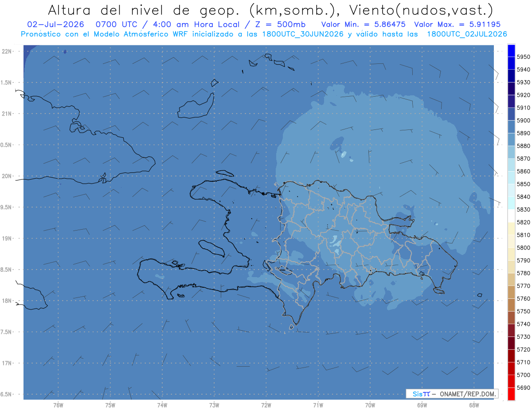Click the '20N' latitude label
The height and width of the screenshot is (411, 532).
pyautogui.click(x=6, y=176)
